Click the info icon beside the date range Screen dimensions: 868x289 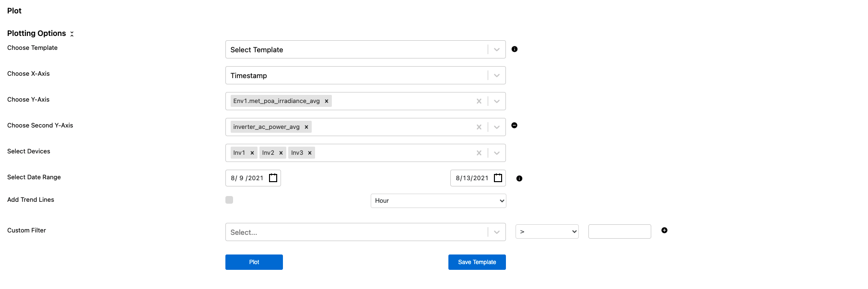tap(519, 178)
